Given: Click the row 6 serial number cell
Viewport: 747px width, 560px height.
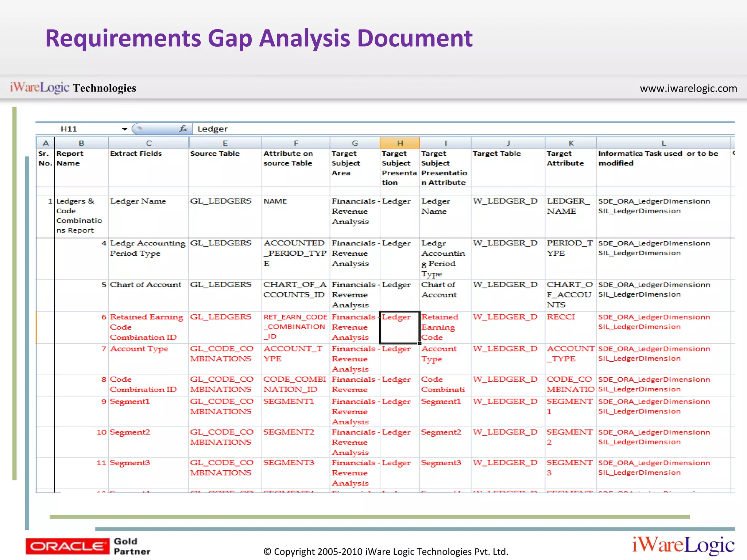Looking at the screenshot, I should click(x=81, y=327).
